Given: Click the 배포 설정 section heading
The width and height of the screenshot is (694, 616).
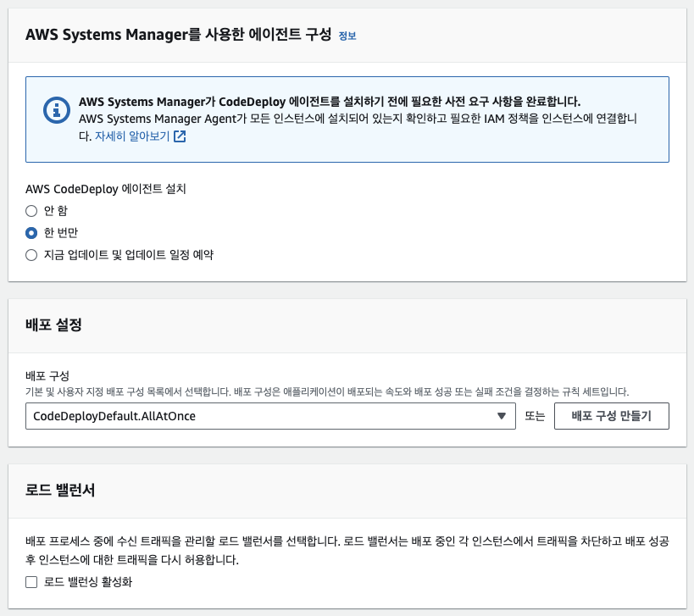Looking at the screenshot, I should click(53, 325).
